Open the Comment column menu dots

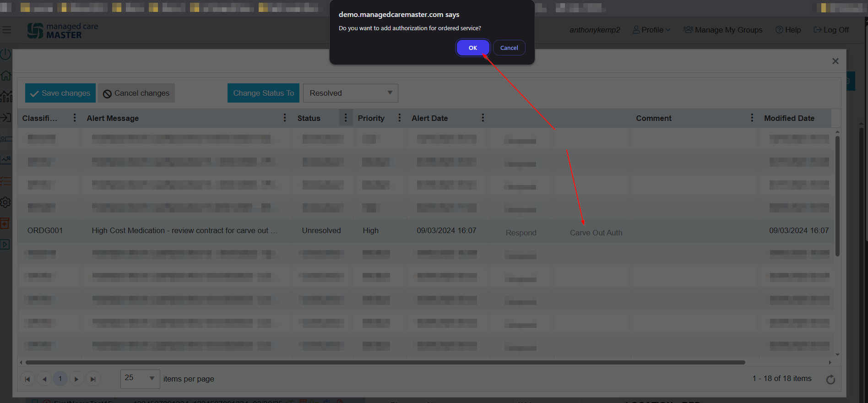pos(752,118)
